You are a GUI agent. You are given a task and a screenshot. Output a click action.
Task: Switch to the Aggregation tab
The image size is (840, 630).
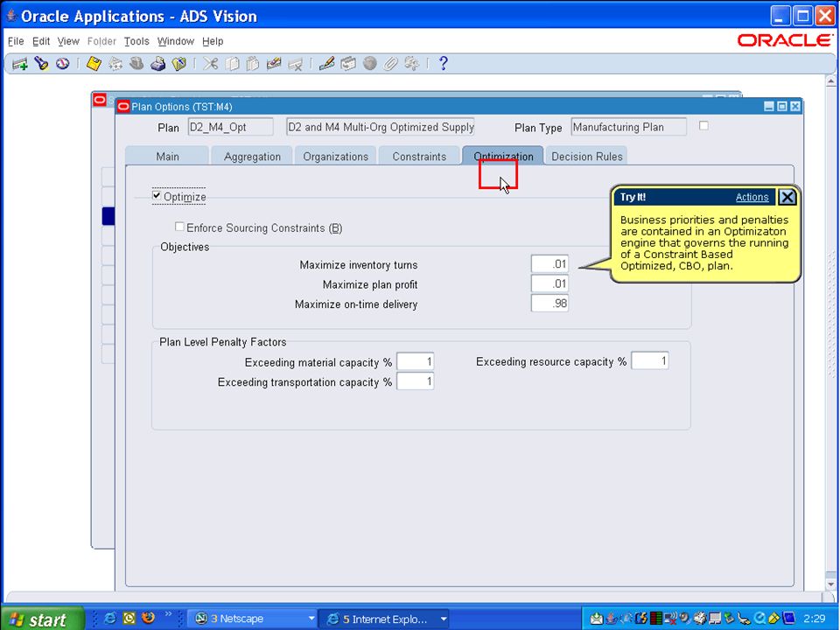click(x=252, y=157)
